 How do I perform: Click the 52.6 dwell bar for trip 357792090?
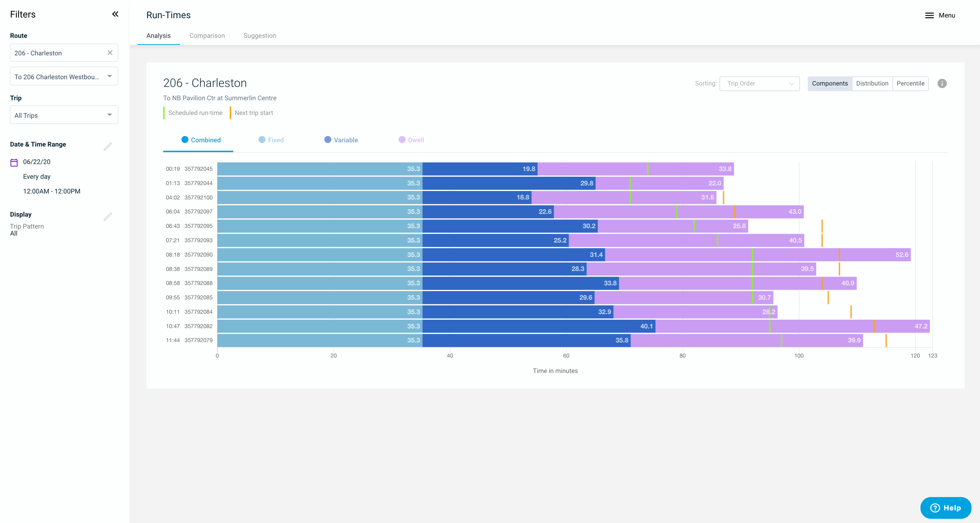point(799,254)
